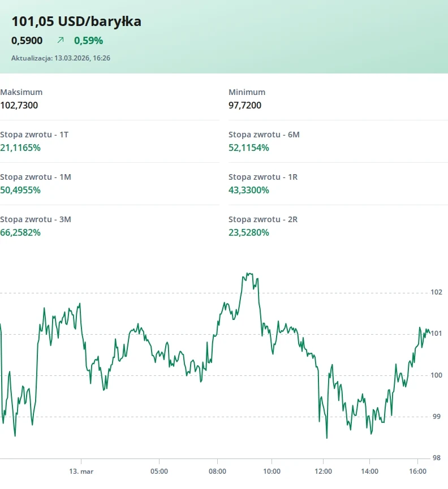Click the 3M return value 66,2582%
Screen dimensions: 448x489
[20, 232]
